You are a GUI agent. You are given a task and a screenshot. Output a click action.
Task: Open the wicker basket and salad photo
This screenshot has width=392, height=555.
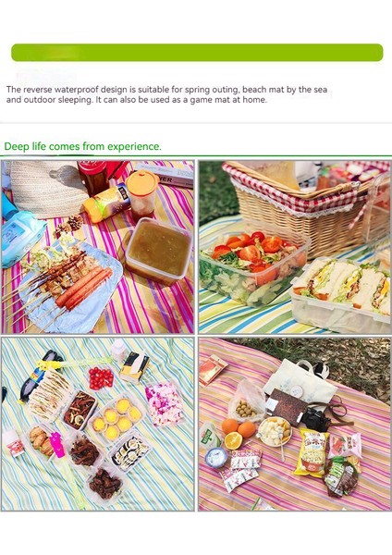tap(295, 247)
